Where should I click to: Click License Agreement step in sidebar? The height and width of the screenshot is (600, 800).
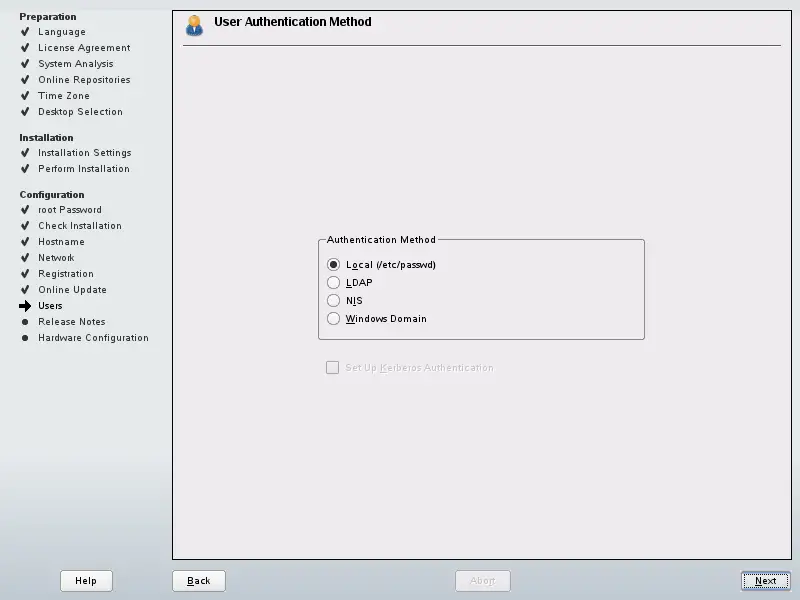[x=84, y=47]
